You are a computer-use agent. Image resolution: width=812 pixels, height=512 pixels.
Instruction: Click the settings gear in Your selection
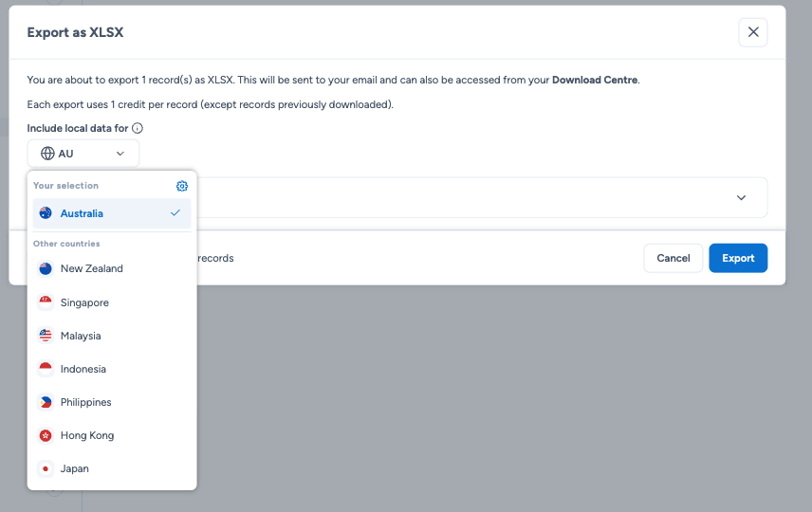pyautogui.click(x=182, y=186)
